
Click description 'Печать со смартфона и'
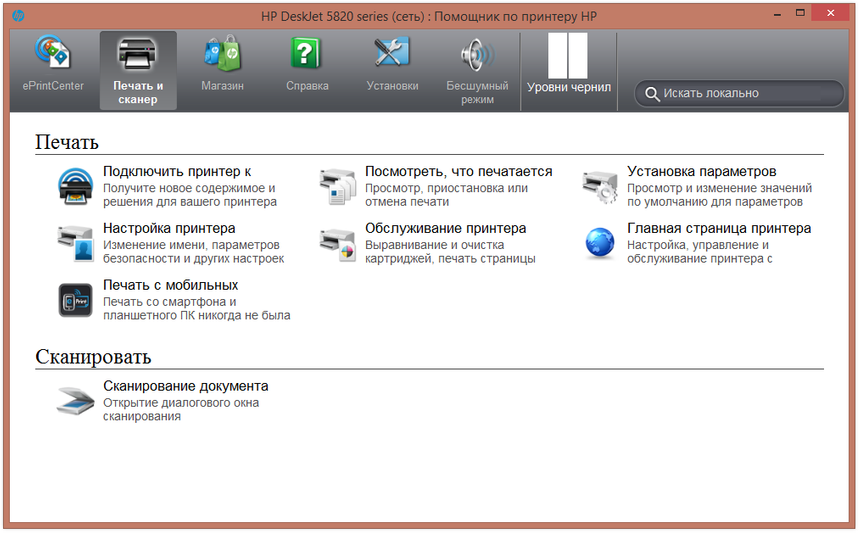point(169,302)
